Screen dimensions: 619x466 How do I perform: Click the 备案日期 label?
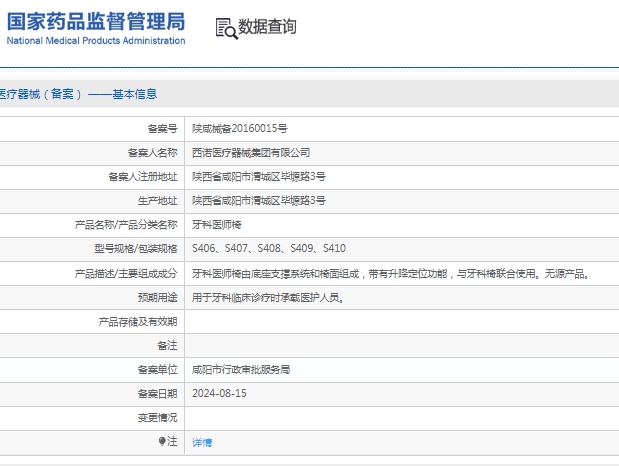coord(158,394)
